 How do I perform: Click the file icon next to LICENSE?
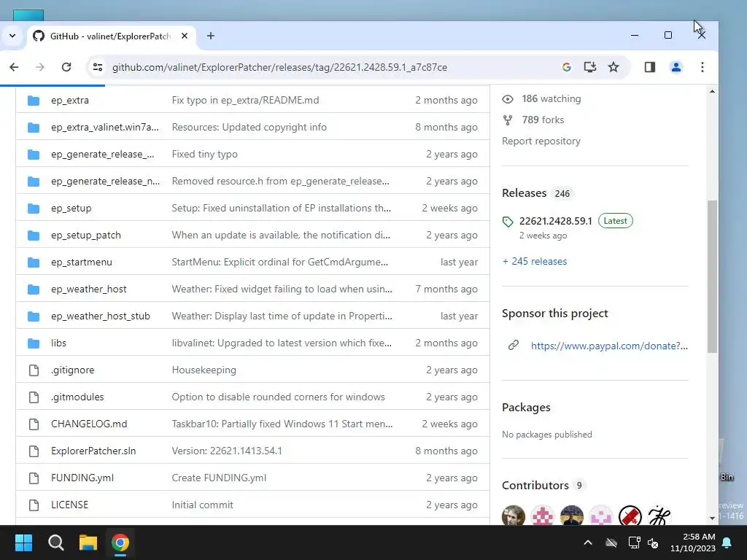coord(34,505)
